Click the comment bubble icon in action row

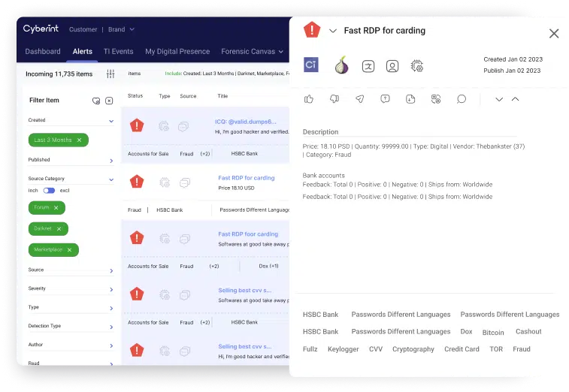(x=462, y=99)
